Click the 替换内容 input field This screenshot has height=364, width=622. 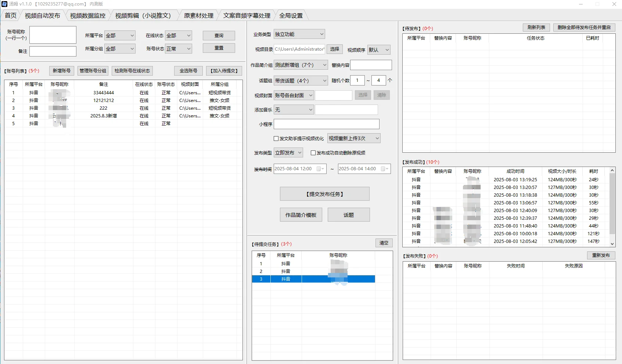[371, 65]
